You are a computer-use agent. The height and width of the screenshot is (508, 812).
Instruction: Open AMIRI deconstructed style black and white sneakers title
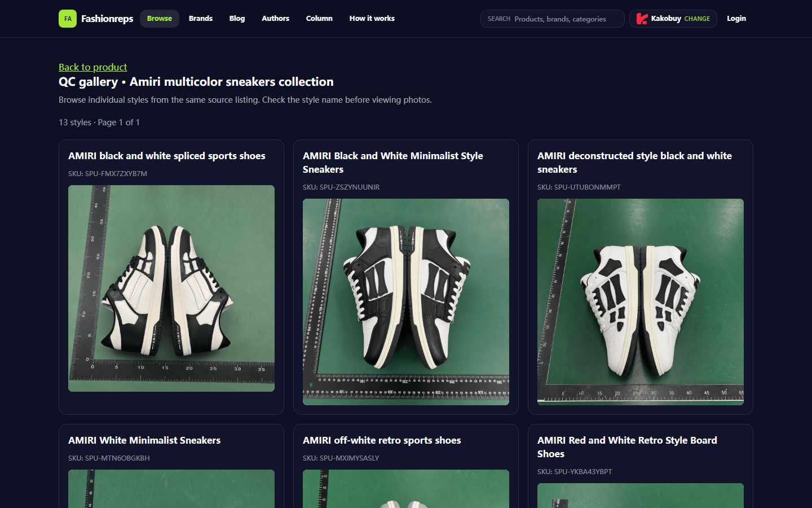coord(635,163)
